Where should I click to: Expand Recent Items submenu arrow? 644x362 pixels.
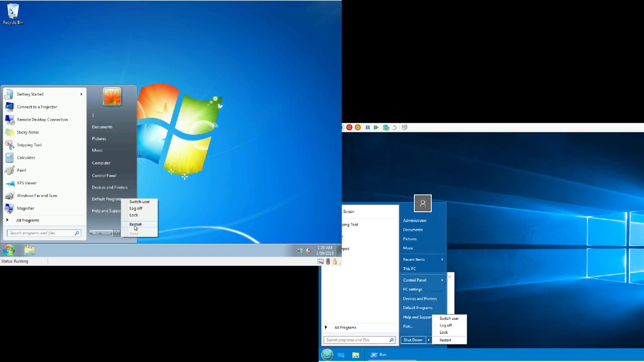coord(442,259)
